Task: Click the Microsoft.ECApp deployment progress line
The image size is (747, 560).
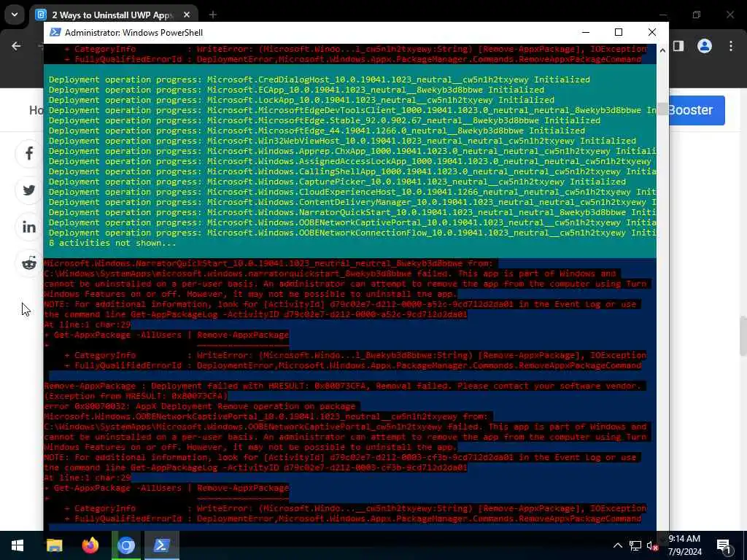Action: 296,90
